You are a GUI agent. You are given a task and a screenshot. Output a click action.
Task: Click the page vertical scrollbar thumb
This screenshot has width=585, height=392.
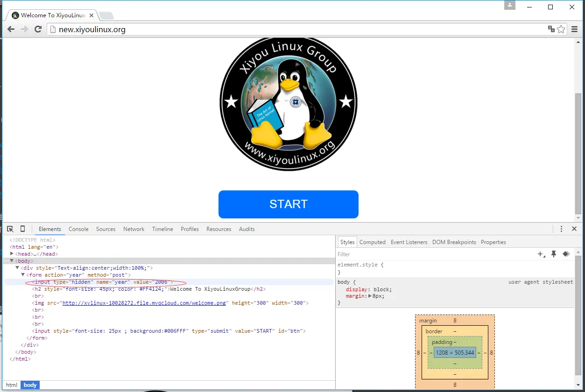coord(578,153)
